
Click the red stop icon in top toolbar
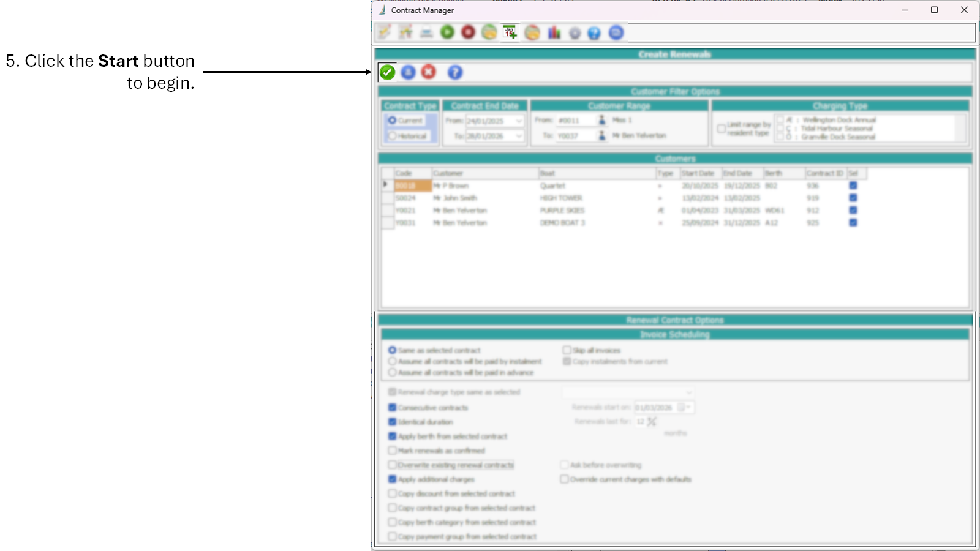click(468, 32)
